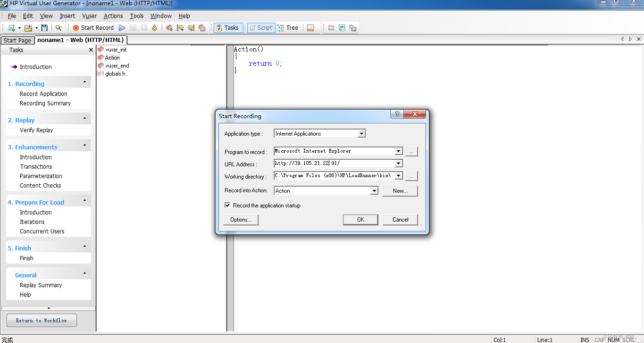Click the Parameter List <P> icon

coord(342,28)
